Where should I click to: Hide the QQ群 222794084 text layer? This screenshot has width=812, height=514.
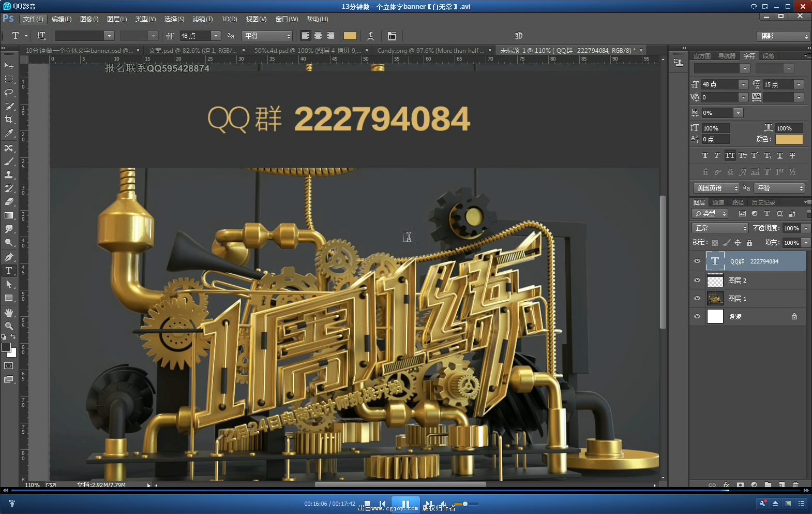[x=697, y=261]
